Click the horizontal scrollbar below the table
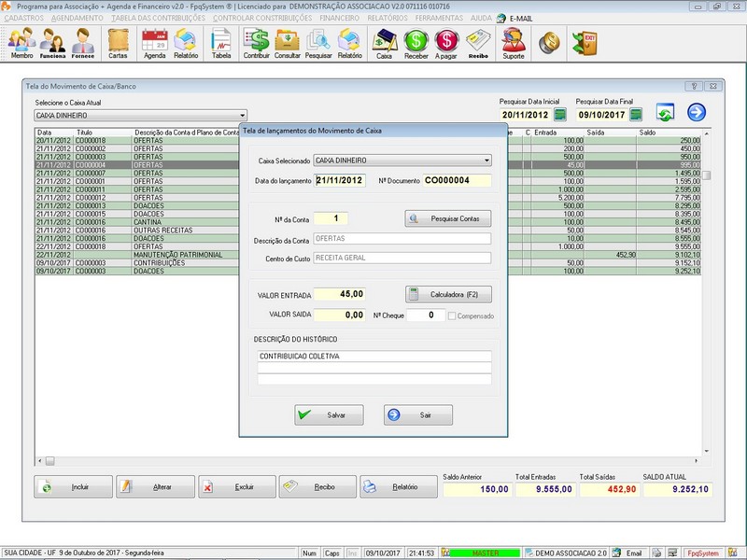The width and height of the screenshot is (747, 560). pyautogui.click(x=373, y=461)
